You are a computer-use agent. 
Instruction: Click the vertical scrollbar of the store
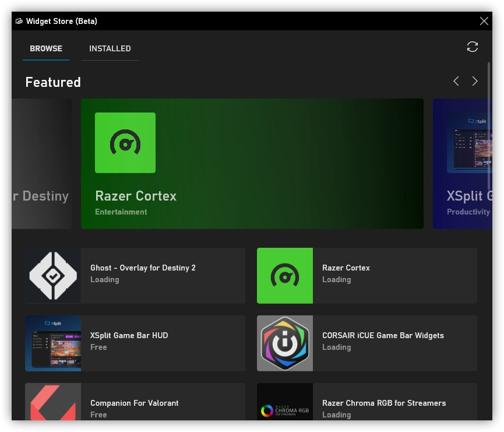pyautogui.click(x=489, y=126)
